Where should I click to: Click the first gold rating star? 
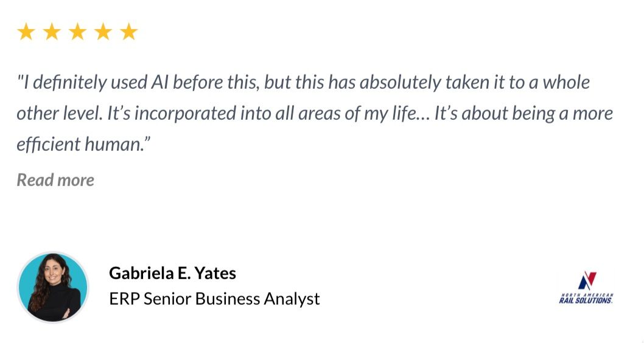point(26,32)
